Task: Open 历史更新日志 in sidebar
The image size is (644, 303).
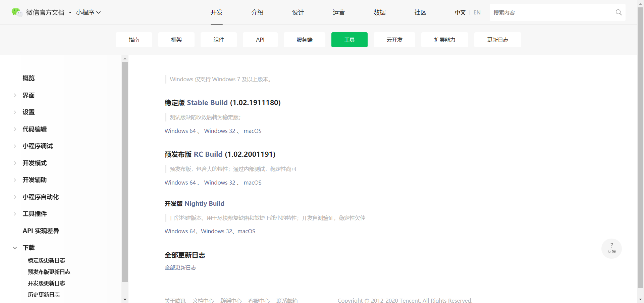Action: click(x=44, y=295)
